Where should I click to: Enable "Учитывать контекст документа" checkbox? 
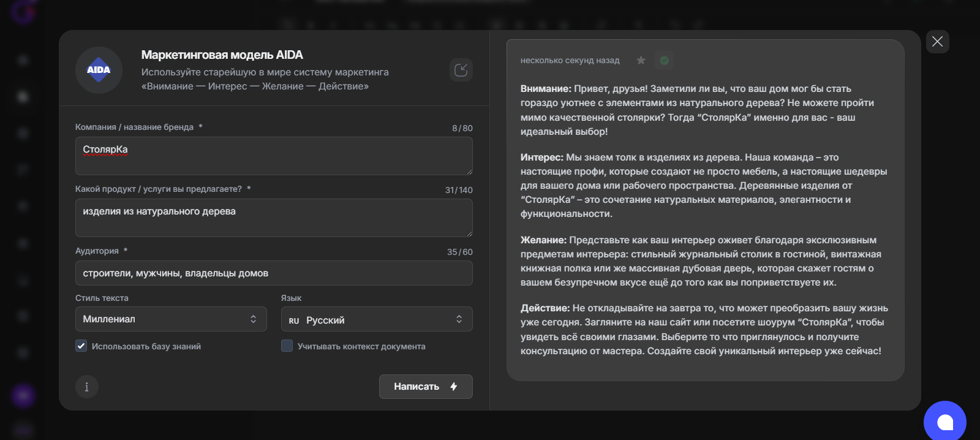point(287,346)
